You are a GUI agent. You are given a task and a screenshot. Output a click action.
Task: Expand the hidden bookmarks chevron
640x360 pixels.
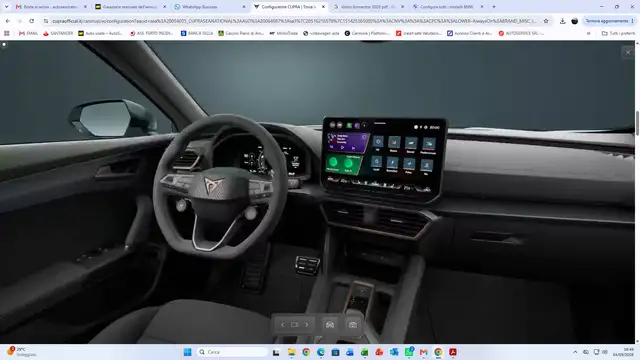589,33
